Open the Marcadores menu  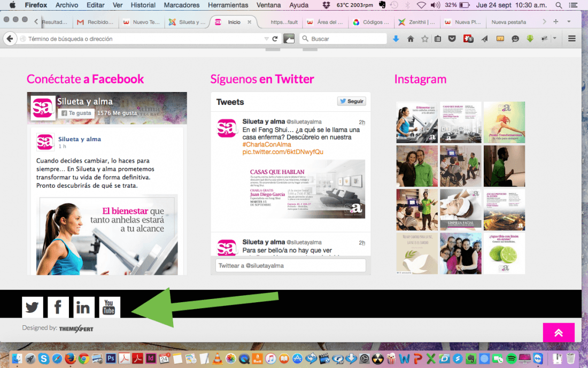pyautogui.click(x=182, y=5)
